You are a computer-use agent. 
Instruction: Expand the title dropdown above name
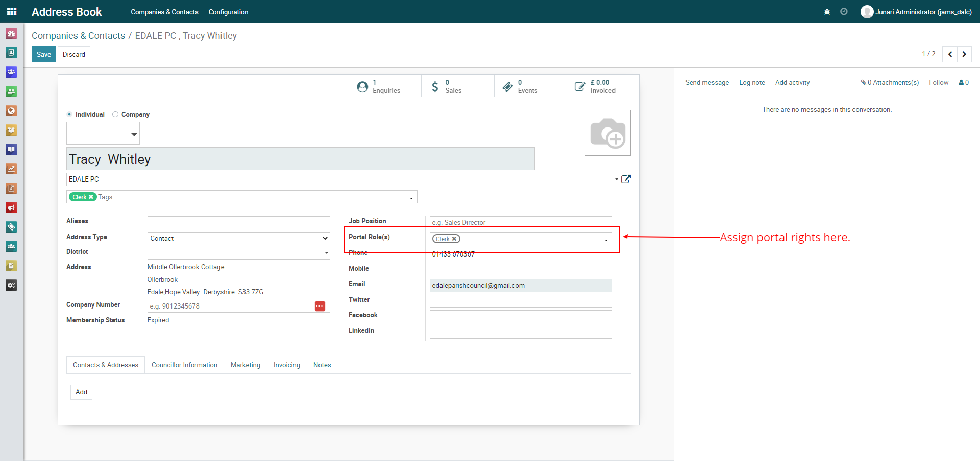click(134, 134)
